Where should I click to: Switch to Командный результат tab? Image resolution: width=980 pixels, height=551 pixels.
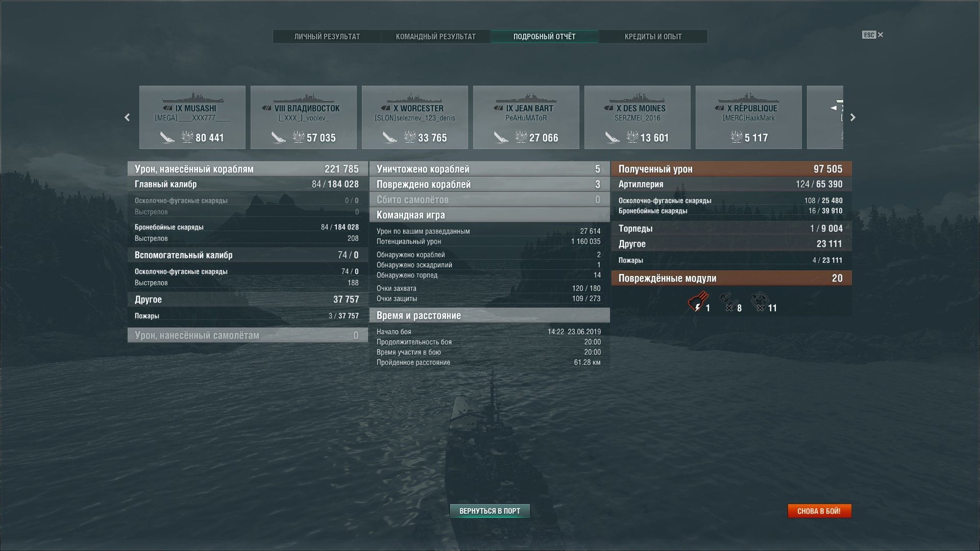point(435,37)
